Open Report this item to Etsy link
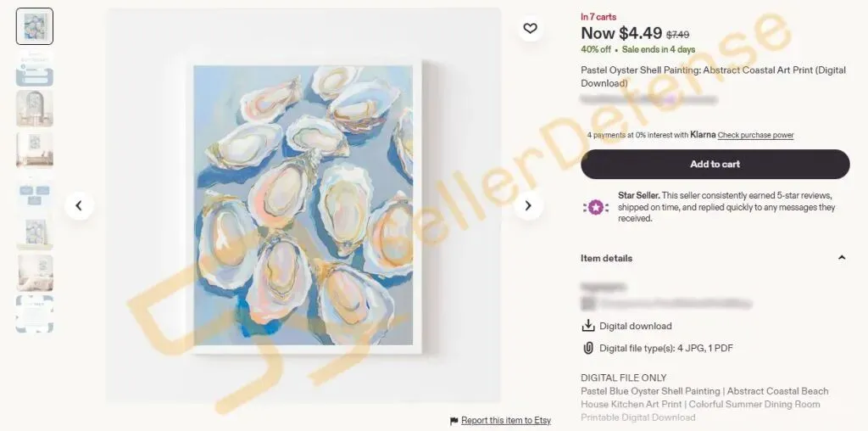The height and width of the screenshot is (431, 868). coord(506,421)
